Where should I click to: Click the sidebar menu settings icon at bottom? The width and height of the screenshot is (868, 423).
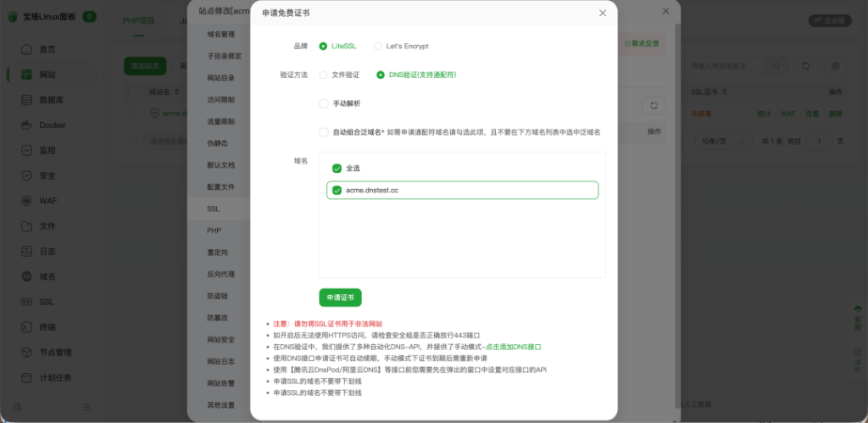[x=86, y=407]
